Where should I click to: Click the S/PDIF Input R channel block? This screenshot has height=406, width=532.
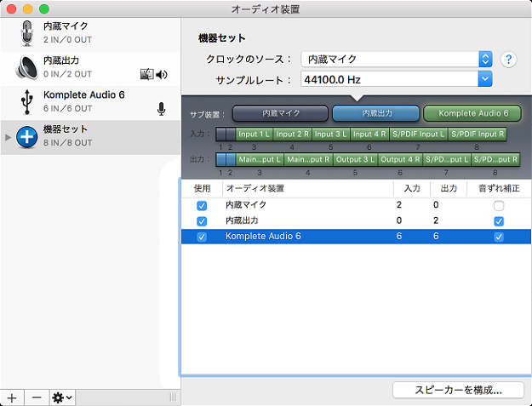tap(478, 134)
